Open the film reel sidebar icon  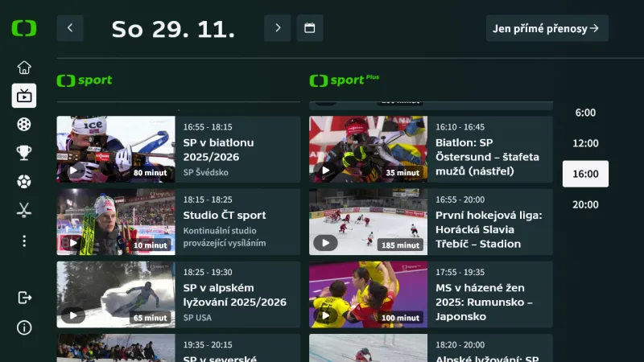(24, 125)
